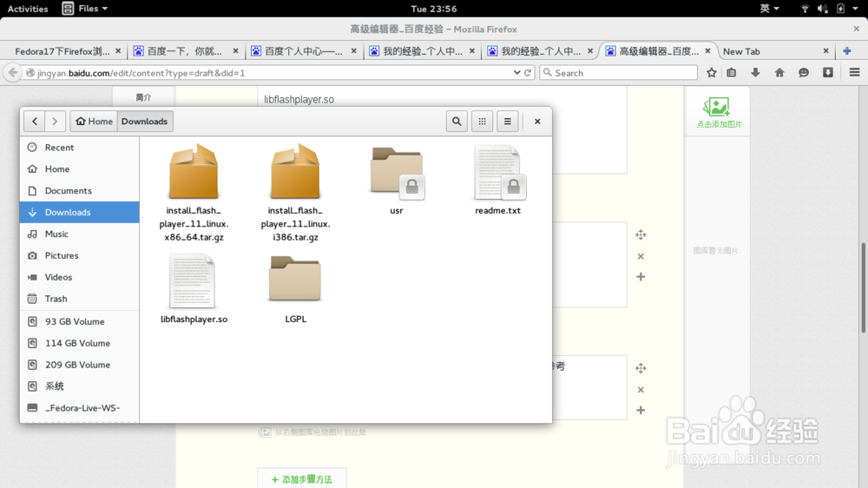Click Firefox back arrow button
The height and width of the screenshot is (488, 868).
click(x=13, y=73)
